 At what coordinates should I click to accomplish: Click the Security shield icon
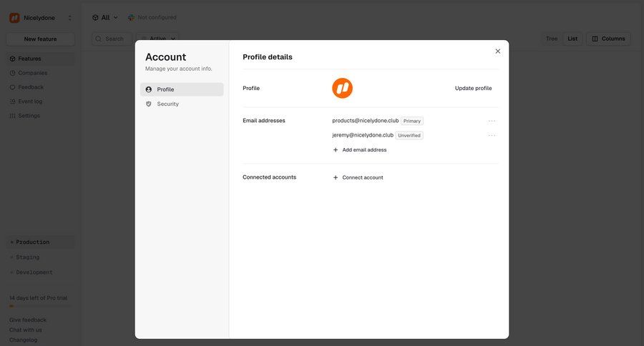click(x=149, y=104)
